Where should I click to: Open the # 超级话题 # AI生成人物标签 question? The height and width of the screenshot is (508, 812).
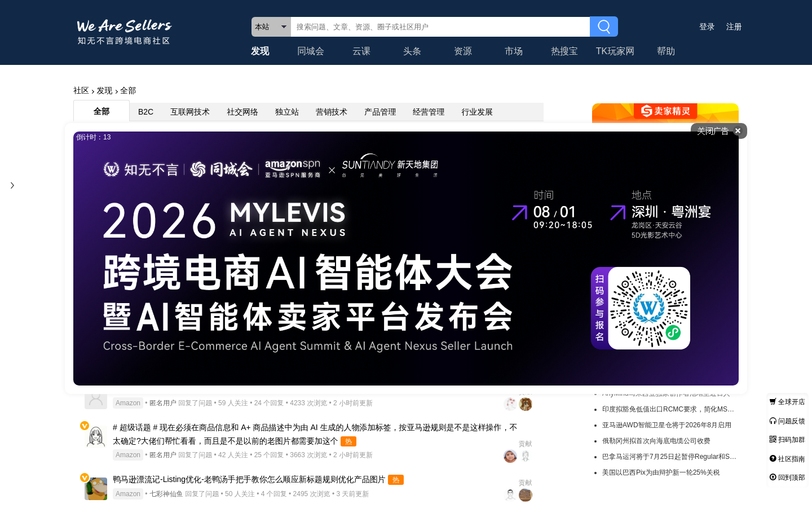tap(315, 434)
